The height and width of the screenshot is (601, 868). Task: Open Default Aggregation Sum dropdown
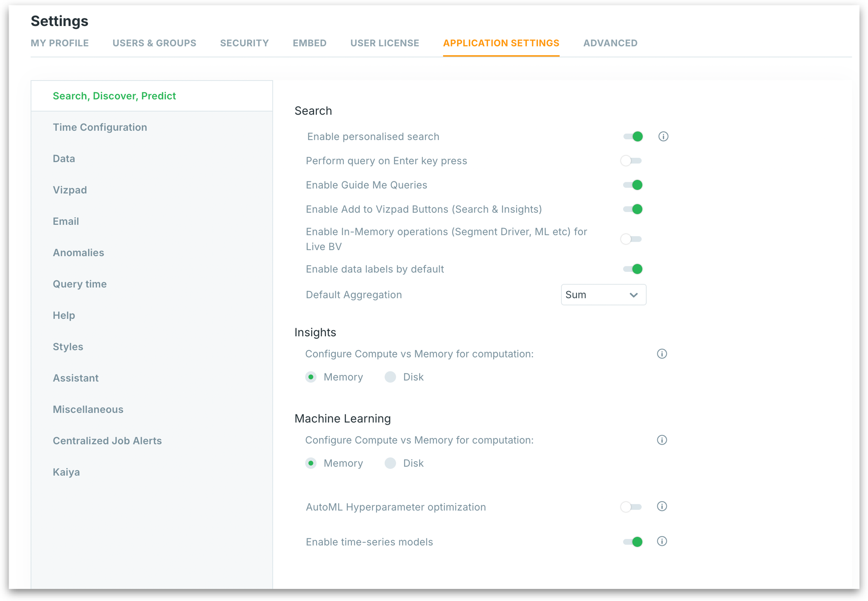tap(603, 295)
